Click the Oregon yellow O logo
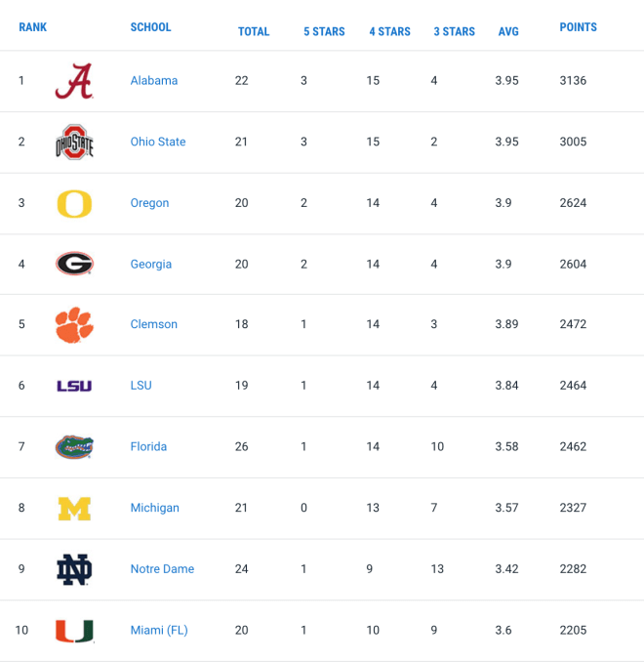 [74, 204]
